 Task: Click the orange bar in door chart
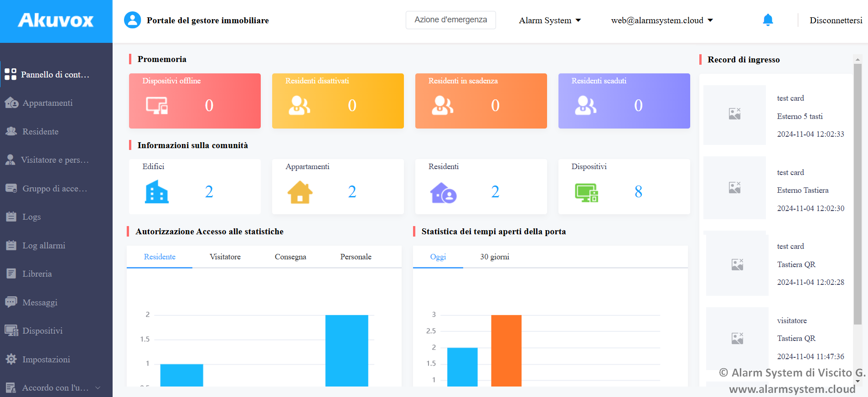tap(506, 351)
